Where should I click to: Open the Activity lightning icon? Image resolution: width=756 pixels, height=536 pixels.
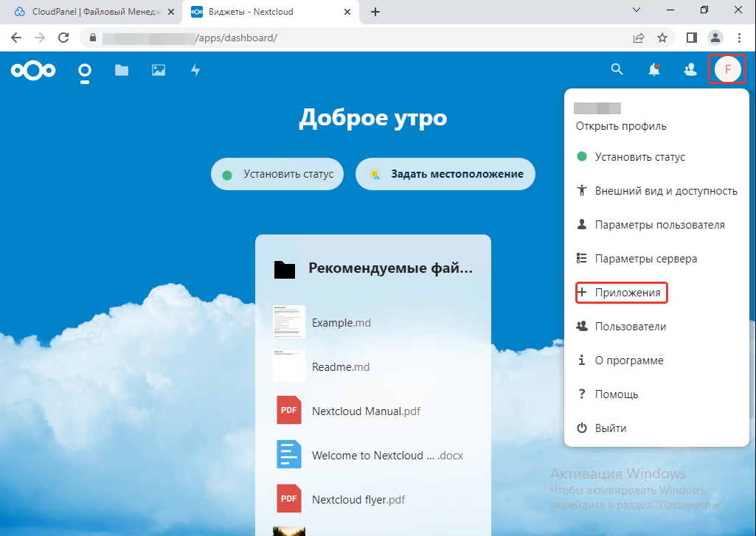coord(195,70)
